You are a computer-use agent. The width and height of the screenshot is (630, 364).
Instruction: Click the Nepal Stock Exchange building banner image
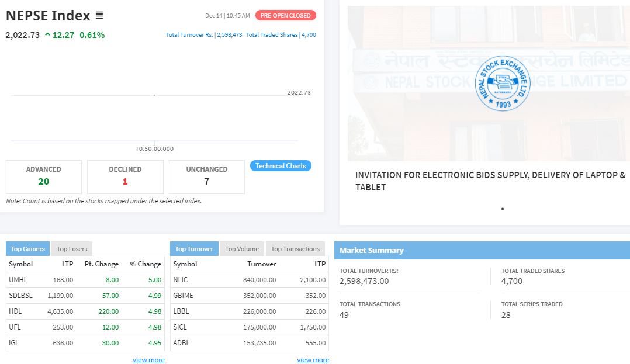pyautogui.click(x=489, y=83)
